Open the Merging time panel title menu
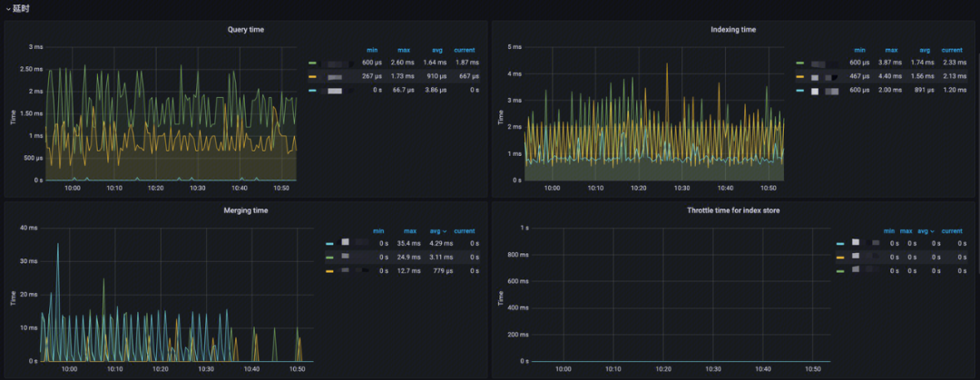 245,210
